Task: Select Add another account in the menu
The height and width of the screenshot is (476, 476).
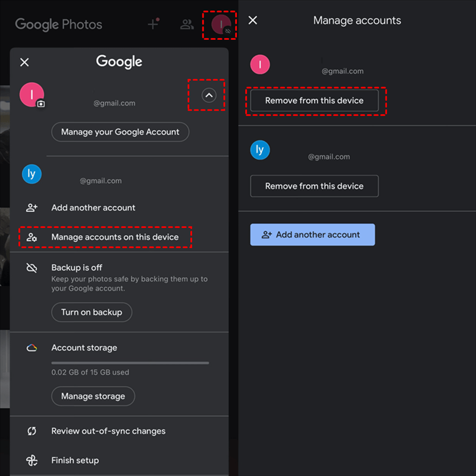Action: point(93,207)
